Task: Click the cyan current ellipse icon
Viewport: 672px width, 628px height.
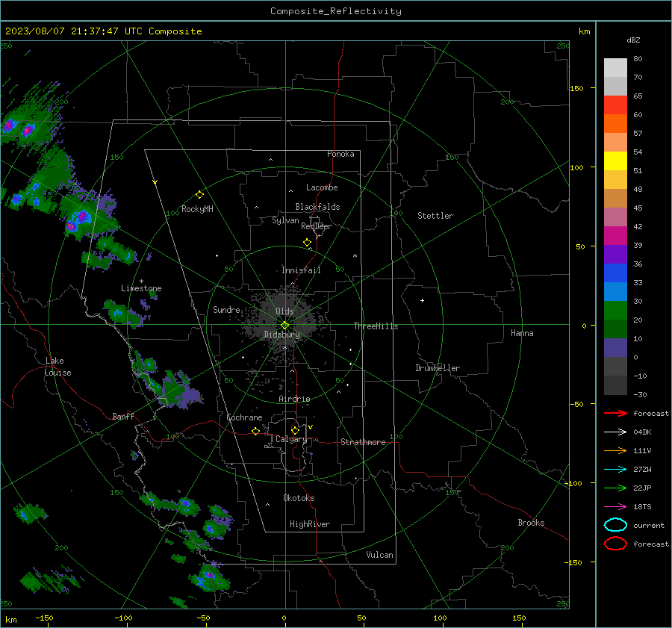Action: (x=615, y=525)
